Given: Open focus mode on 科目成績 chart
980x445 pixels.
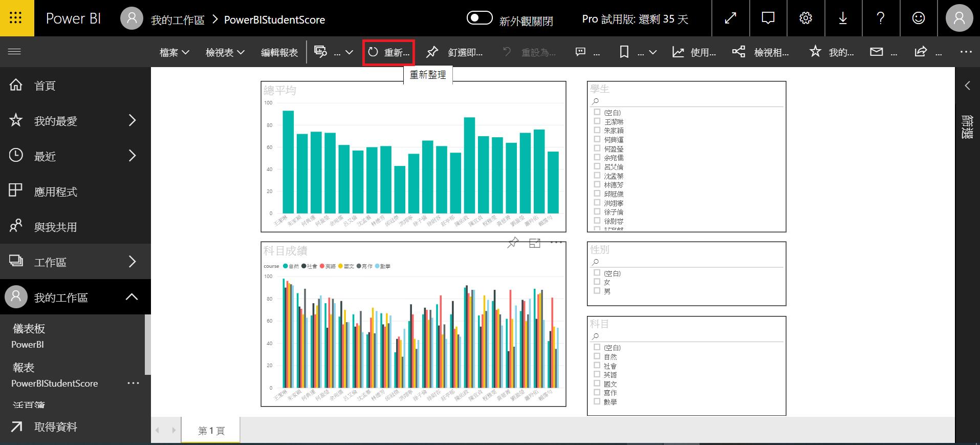Looking at the screenshot, I should [535, 243].
